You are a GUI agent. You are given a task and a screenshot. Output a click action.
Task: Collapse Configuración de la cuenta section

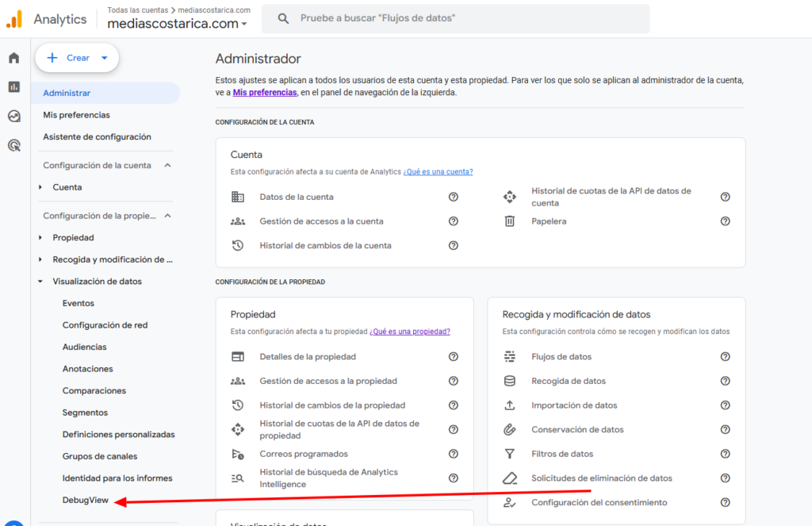[x=167, y=166]
